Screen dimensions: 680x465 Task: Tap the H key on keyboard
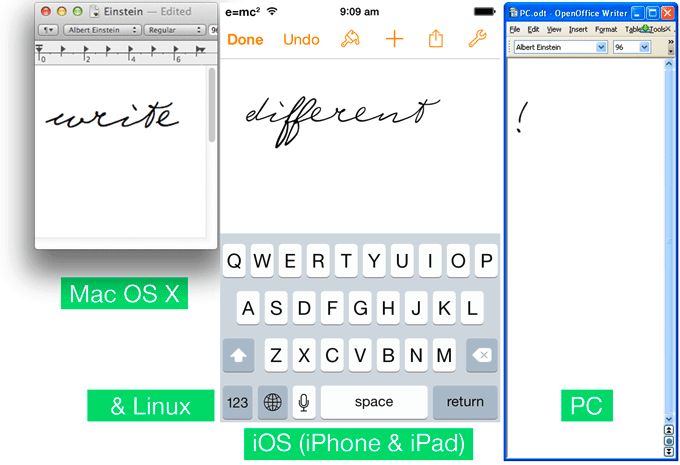click(x=388, y=308)
